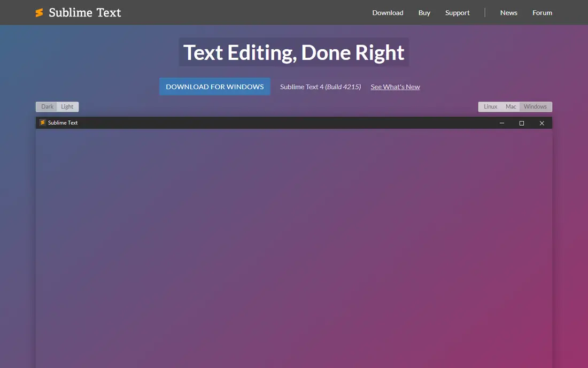
Task: Select the Mac preview option
Action: point(510,106)
